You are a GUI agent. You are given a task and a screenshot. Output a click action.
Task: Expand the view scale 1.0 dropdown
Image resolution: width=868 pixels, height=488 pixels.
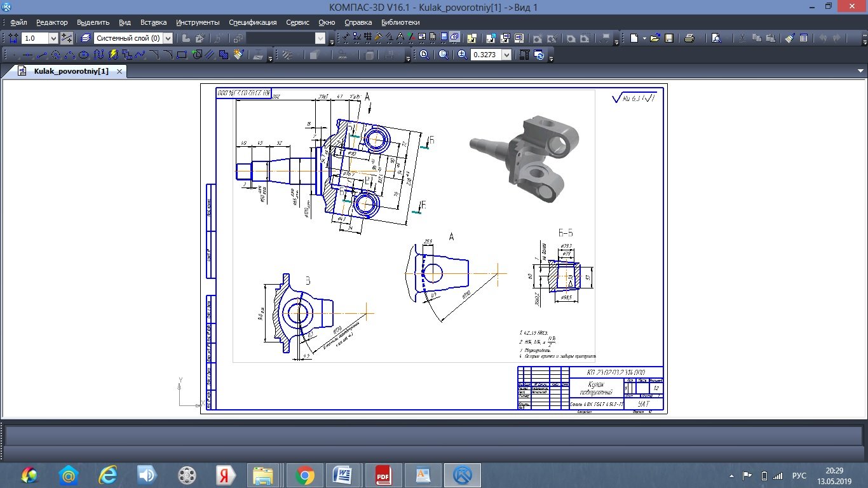[53, 39]
